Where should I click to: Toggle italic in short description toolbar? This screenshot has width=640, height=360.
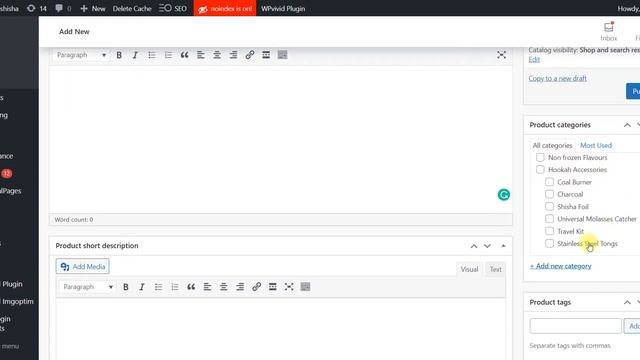tap(142, 287)
